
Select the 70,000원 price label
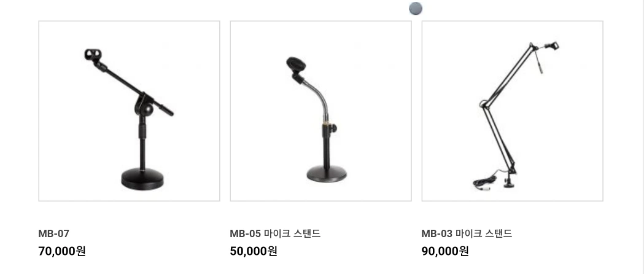62,251
